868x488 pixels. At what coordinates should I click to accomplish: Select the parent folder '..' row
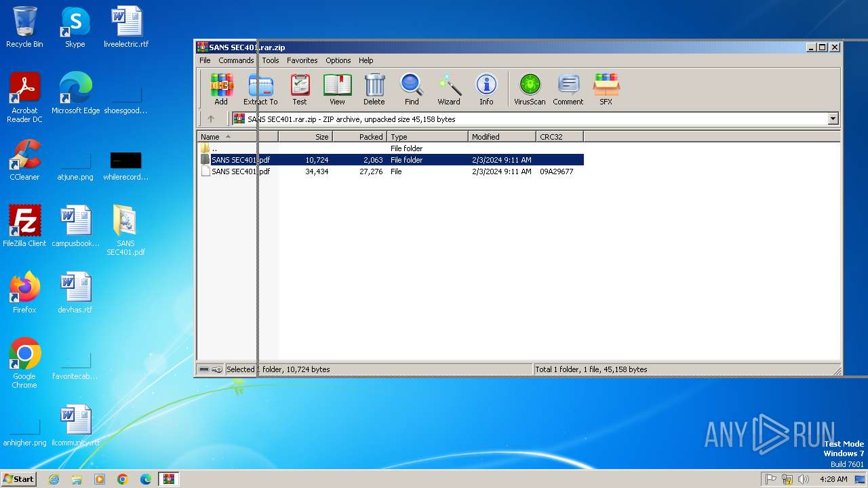coord(391,148)
